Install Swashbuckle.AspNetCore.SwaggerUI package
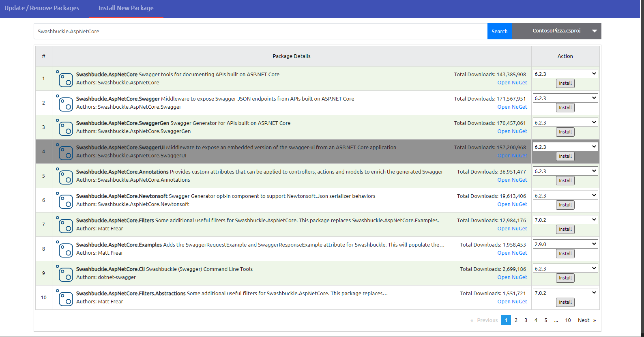The image size is (644, 337). (x=565, y=157)
